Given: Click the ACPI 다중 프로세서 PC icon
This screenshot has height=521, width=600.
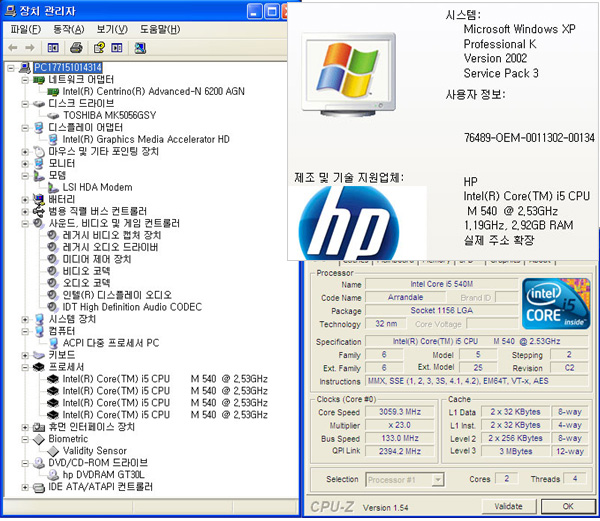Looking at the screenshot, I should click(x=53, y=343).
